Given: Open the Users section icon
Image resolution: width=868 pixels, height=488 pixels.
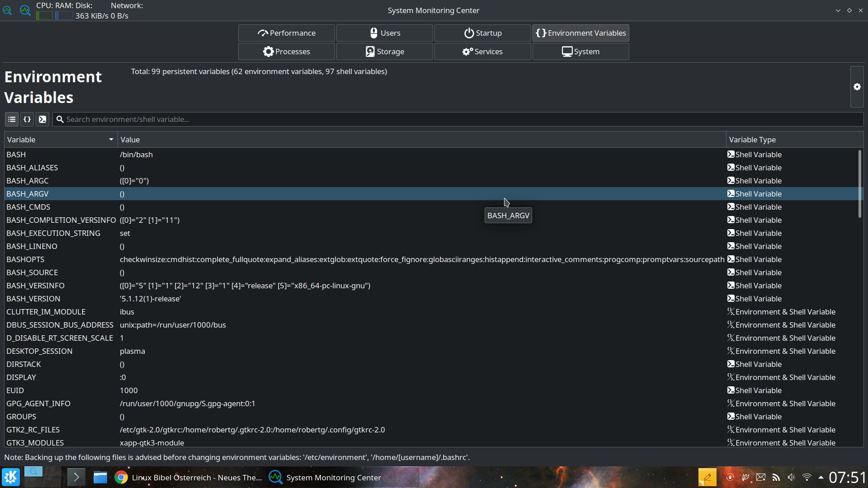Looking at the screenshot, I should [x=374, y=33].
